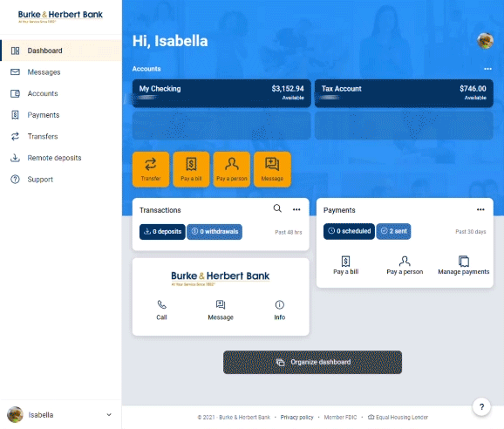Click the "Hi, Isabella" greeting

tap(170, 41)
